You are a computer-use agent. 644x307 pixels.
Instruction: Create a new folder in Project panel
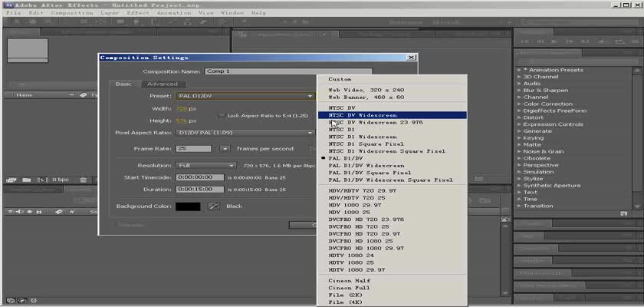coord(26,180)
